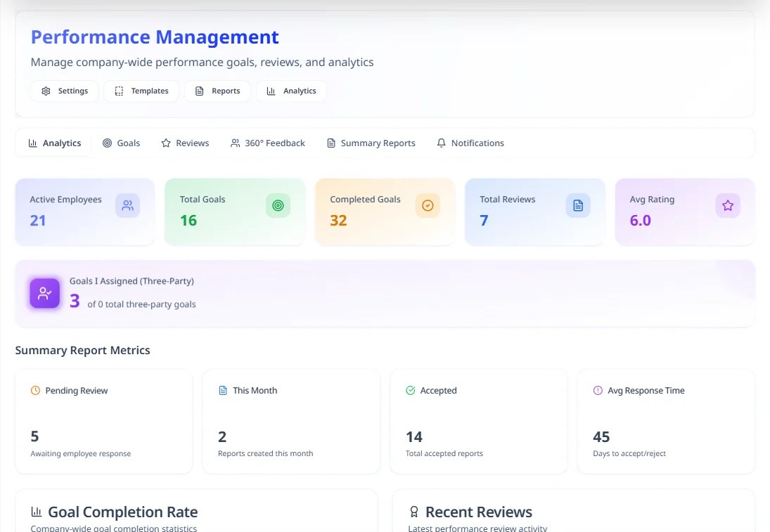Click the Total Goals target icon
Screen dimensions: 770x532
(x=278, y=205)
